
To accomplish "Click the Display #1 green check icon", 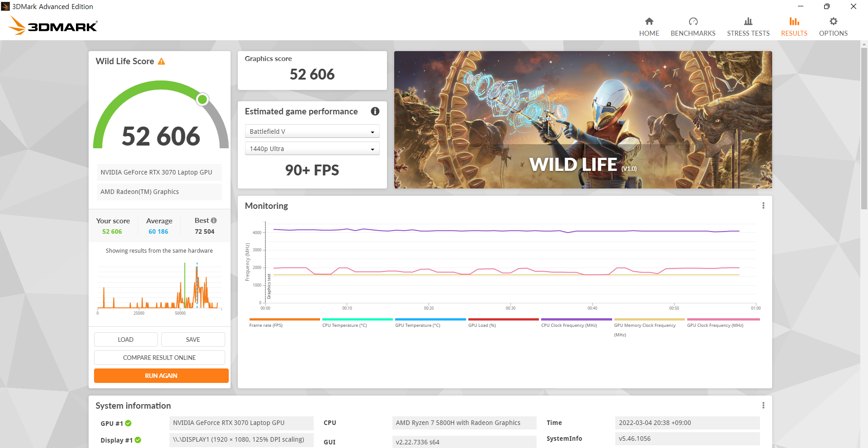I will (x=138, y=440).
